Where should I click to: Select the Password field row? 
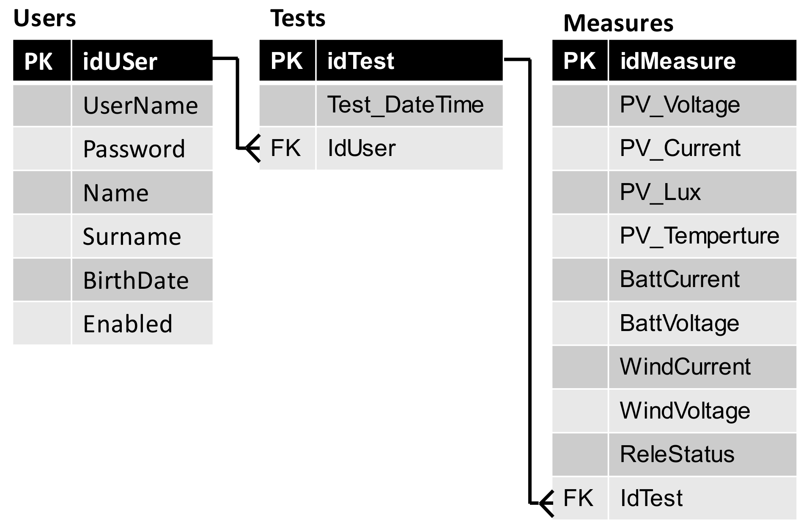point(134,149)
